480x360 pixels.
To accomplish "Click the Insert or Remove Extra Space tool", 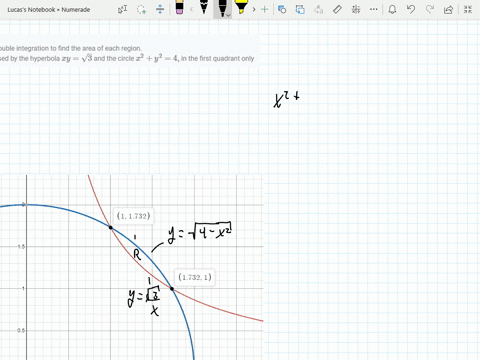I will (160, 9).
